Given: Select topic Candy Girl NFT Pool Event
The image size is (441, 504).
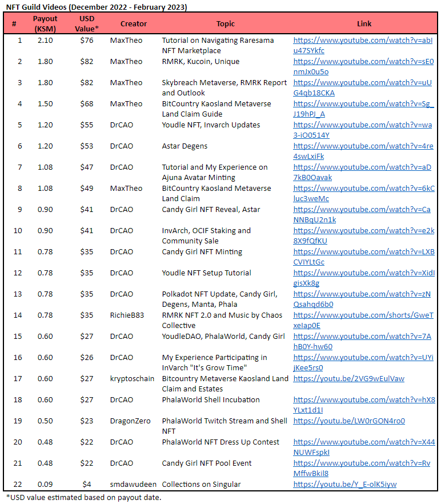Looking at the screenshot, I should (x=207, y=463).
